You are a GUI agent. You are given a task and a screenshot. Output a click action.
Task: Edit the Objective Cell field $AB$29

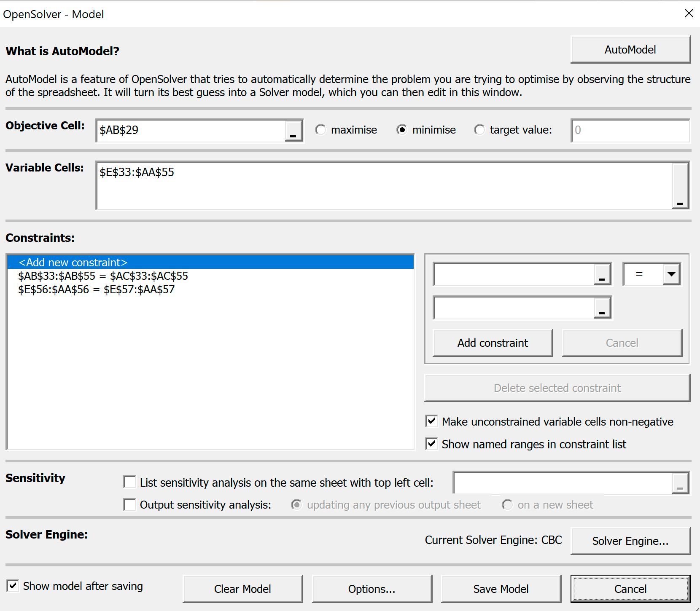(191, 131)
